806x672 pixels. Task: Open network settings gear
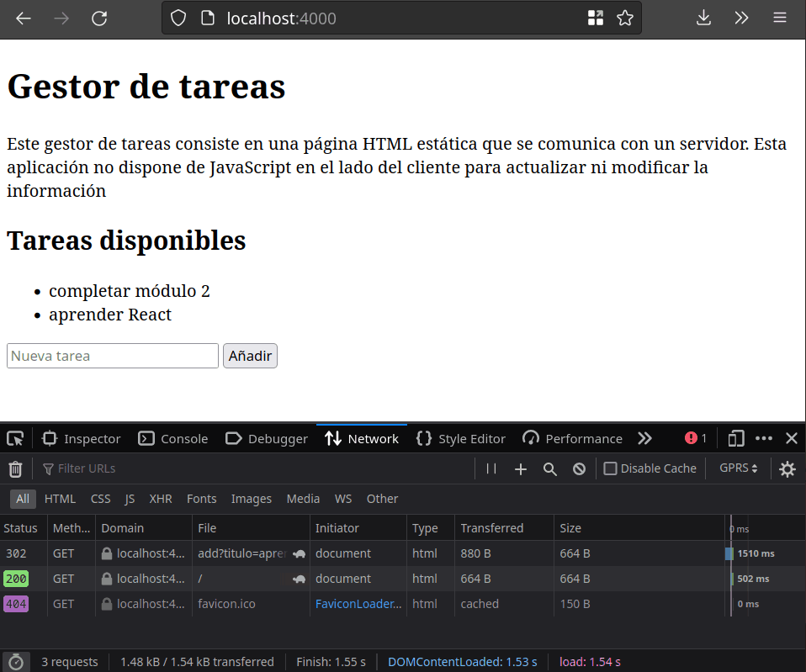click(x=787, y=468)
